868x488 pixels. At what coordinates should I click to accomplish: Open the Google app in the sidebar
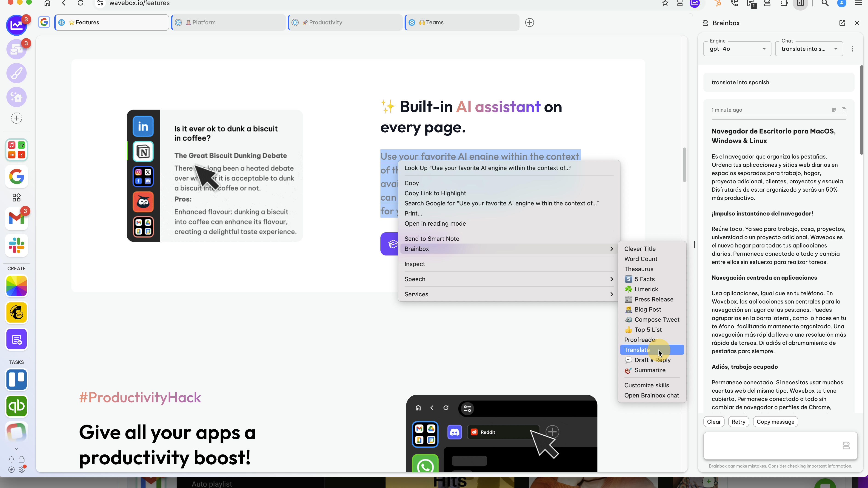[17, 176]
